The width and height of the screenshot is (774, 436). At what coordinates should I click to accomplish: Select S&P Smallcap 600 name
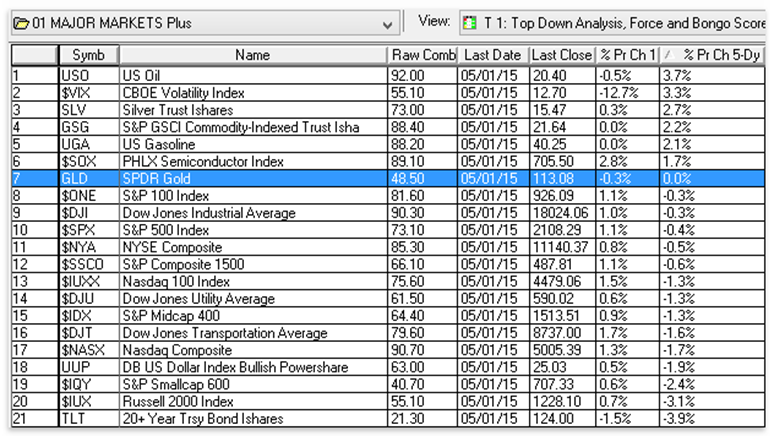tap(253, 384)
